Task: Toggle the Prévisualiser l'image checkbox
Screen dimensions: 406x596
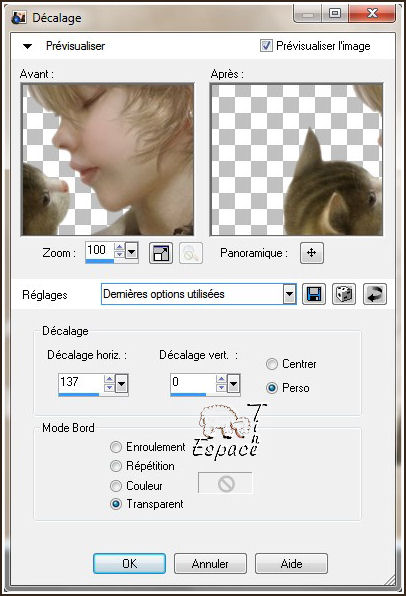Action: [266, 46]
